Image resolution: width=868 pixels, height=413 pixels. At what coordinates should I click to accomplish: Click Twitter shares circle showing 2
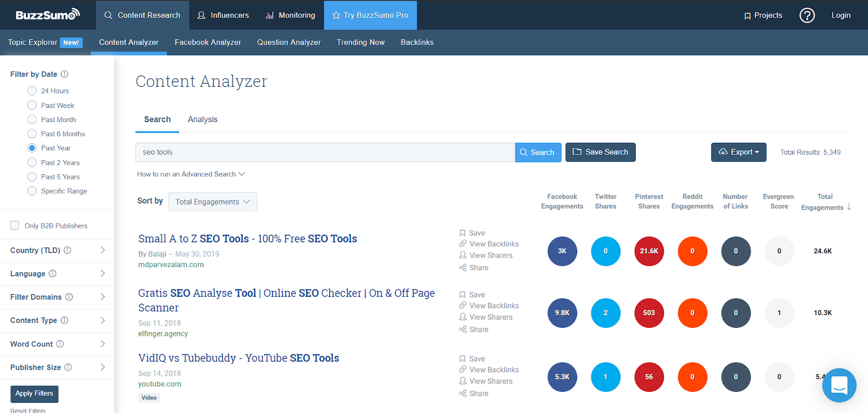(605, 313)
